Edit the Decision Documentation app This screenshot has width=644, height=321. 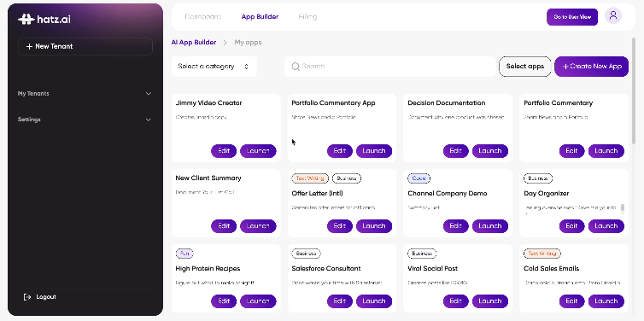(x=455, y=150)
